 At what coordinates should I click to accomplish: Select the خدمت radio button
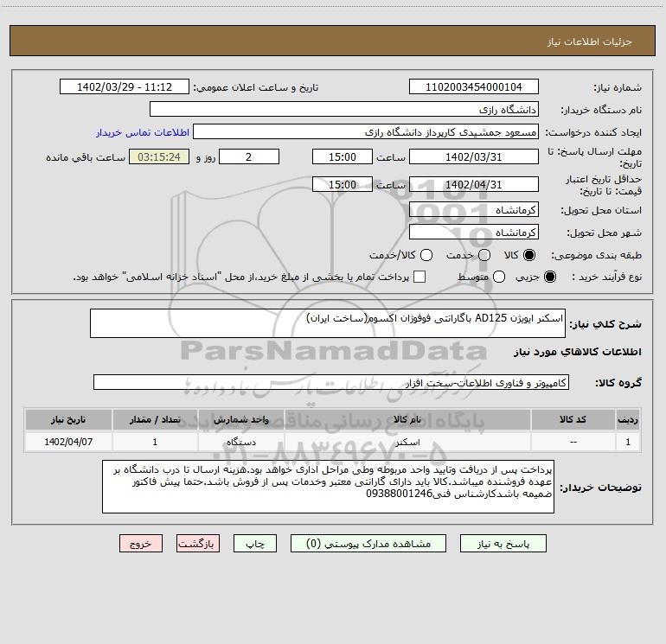[x=484, y=255]
